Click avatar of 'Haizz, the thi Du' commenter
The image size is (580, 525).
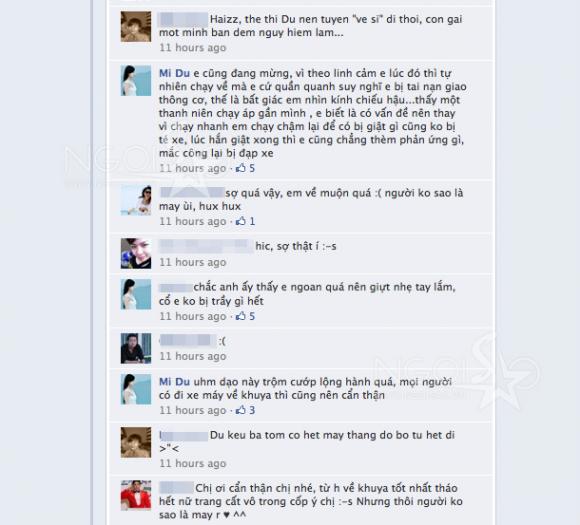pyautogui.click(x=136, y=26)
